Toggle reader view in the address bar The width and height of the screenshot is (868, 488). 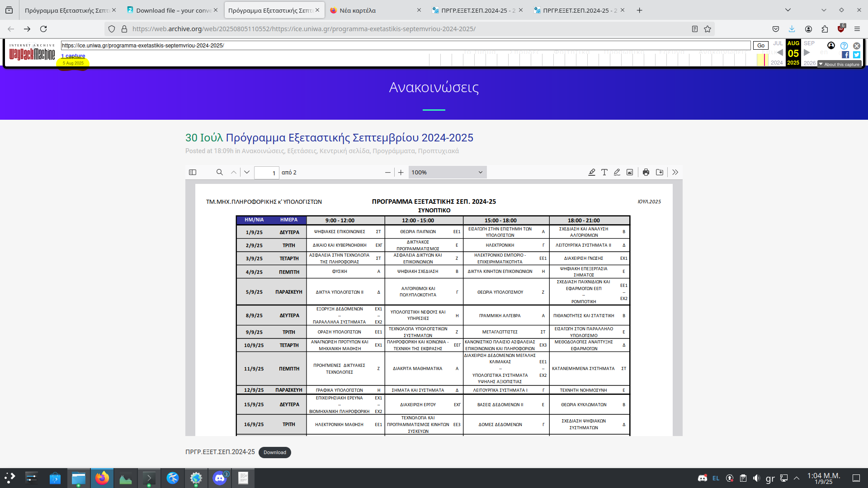695,29
